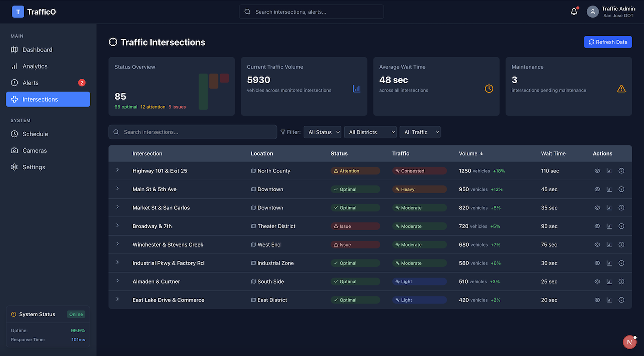
Task: Click the bar chart icon in Current Traffic Volume
Action: pos(357,89)
